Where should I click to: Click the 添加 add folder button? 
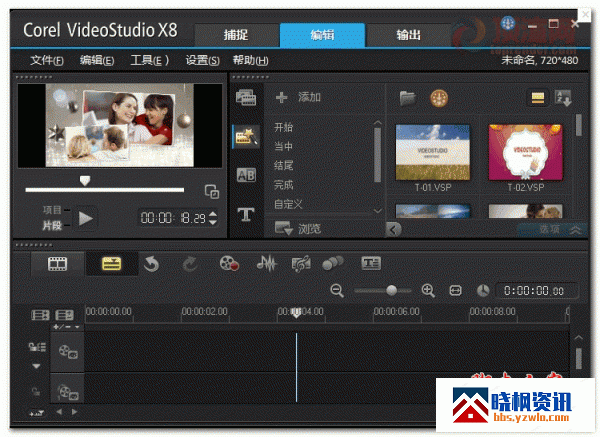298,97
